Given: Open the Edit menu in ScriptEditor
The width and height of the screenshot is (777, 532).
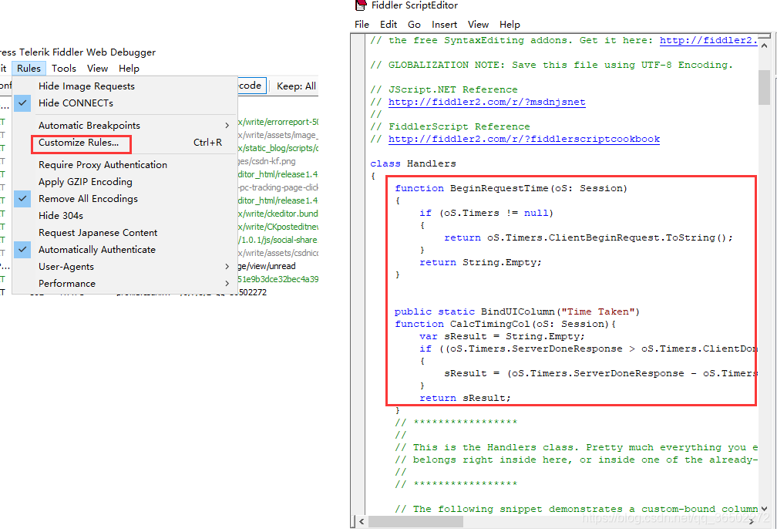Looking at the screenshot, I should [388, 25].
